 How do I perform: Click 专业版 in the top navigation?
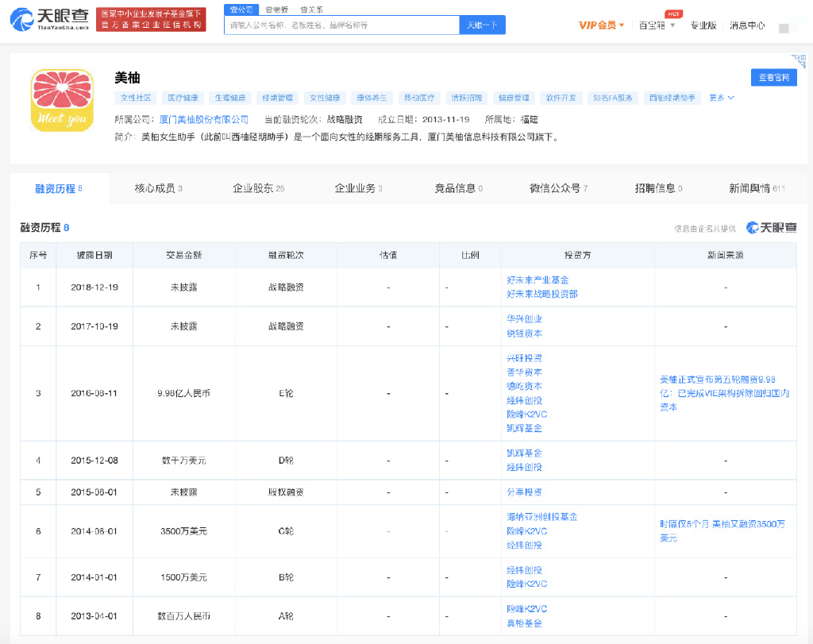coord(703,25)
